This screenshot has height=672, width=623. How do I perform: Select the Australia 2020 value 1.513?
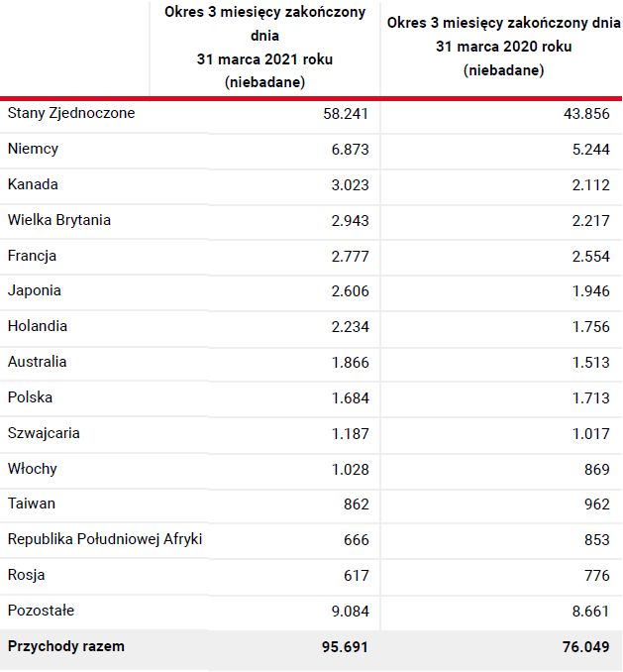tap(589, 362)
